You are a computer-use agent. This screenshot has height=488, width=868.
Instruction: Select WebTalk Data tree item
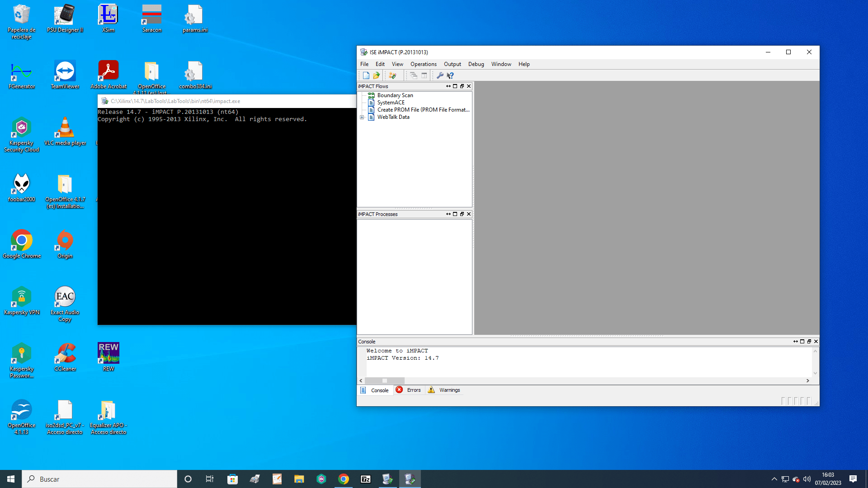point(393,117)
